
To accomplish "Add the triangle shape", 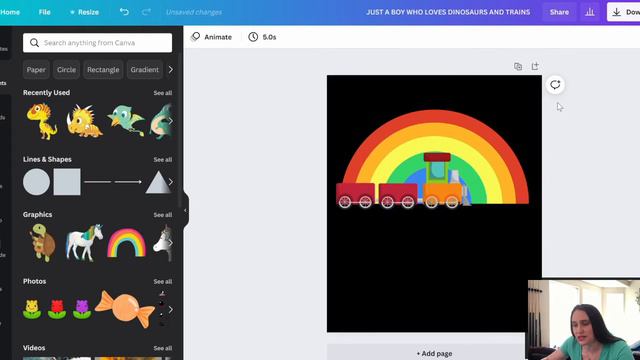I will coord(158,182).
